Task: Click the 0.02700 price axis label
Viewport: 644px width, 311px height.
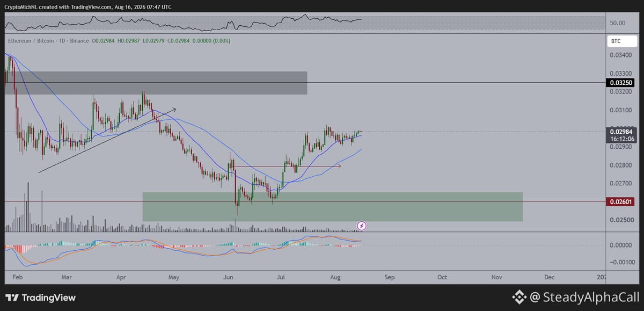Action: tap(620, 184)
